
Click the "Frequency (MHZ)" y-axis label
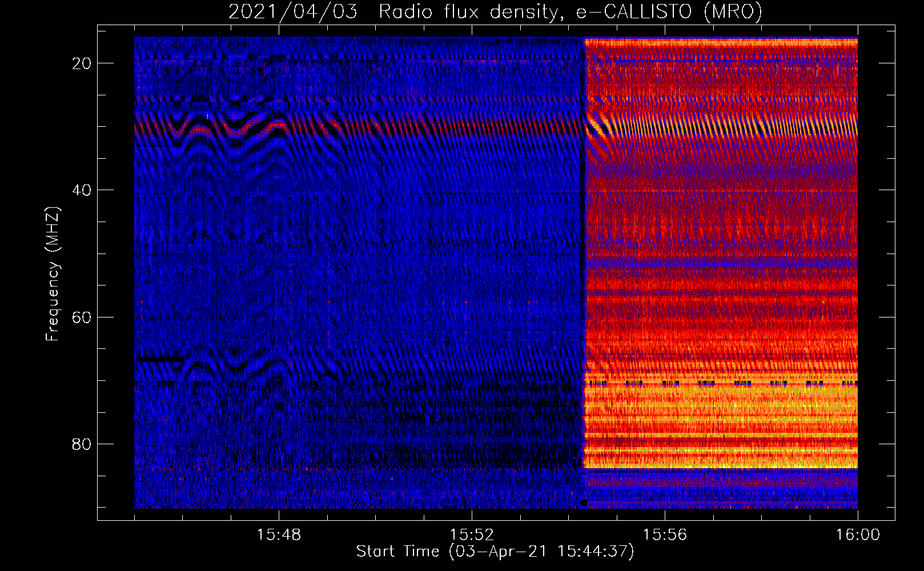53,274
